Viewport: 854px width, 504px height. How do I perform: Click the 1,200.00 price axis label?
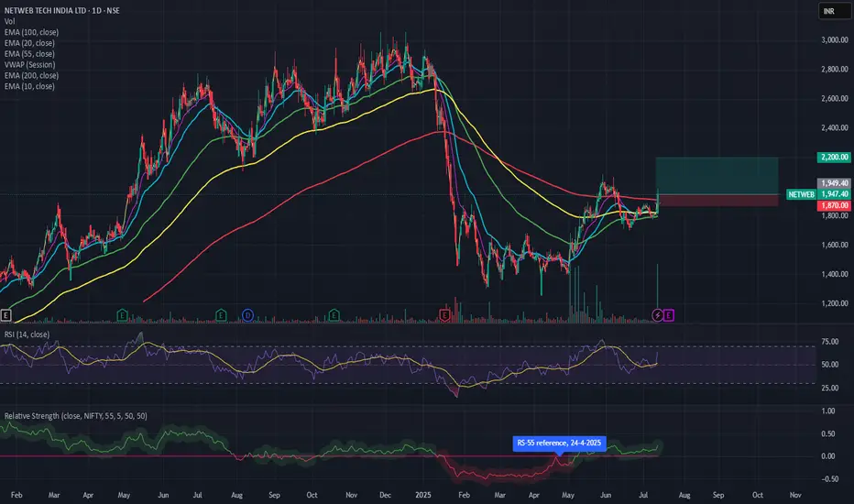click(835, 303)
